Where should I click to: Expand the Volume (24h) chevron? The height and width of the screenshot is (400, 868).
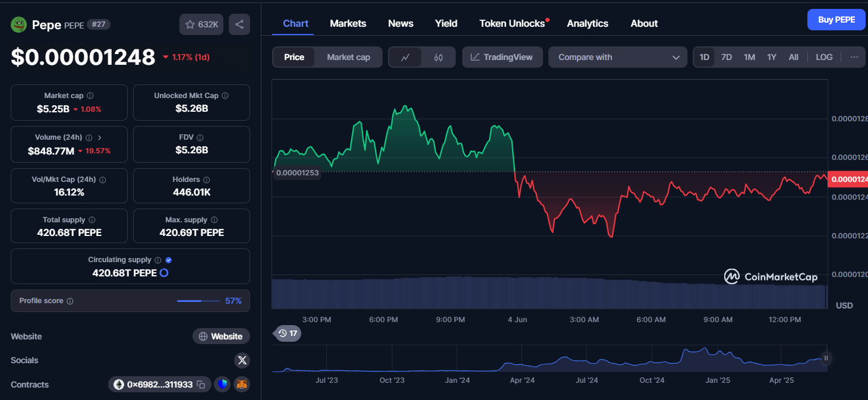click(x=100, y=137)
